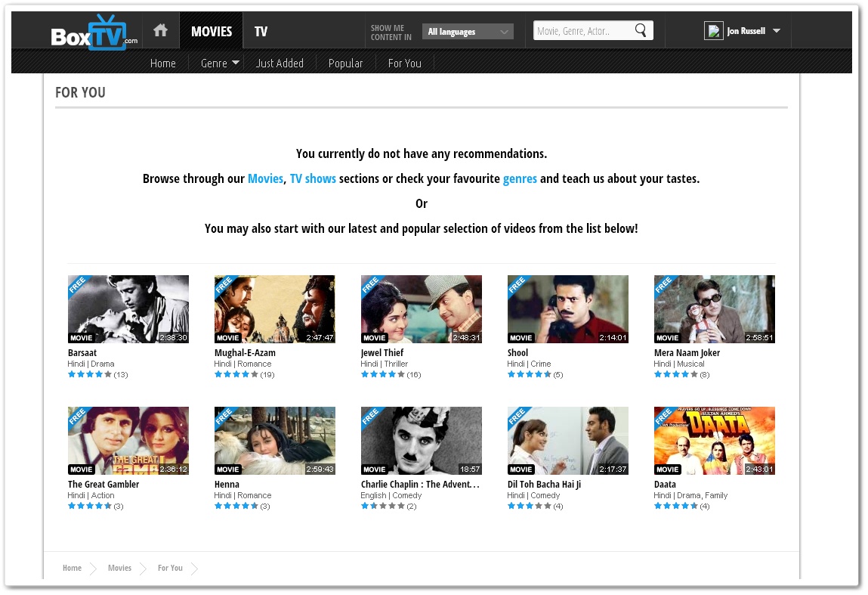Expand the Genre menu chevron
This screenshot has width=868, height=595.
[x=234, y=63]
